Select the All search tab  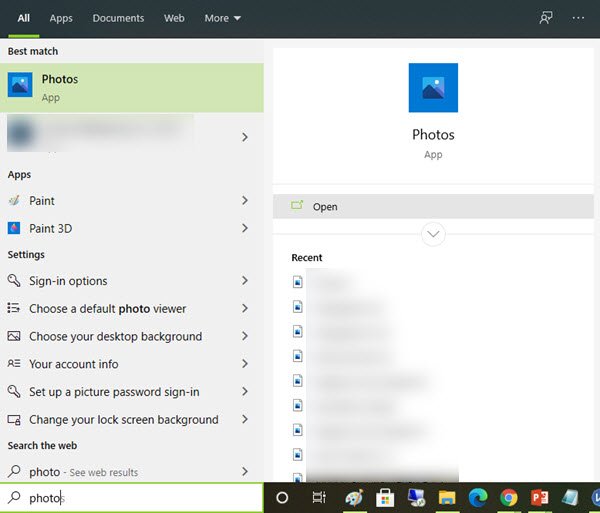(23, 18)
